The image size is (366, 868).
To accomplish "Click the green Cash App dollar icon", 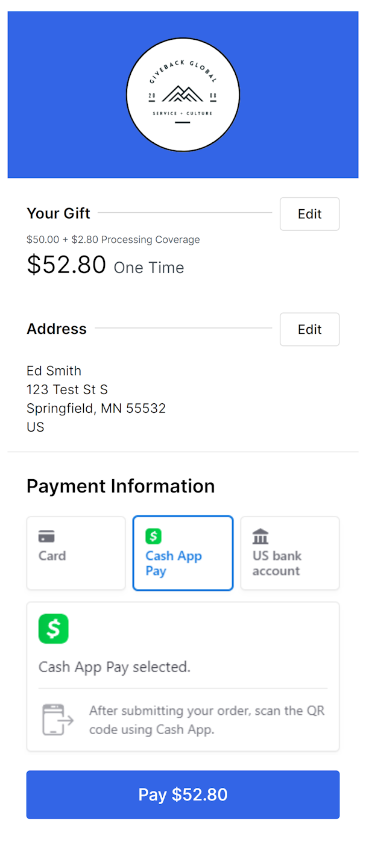I will [153, 536].
